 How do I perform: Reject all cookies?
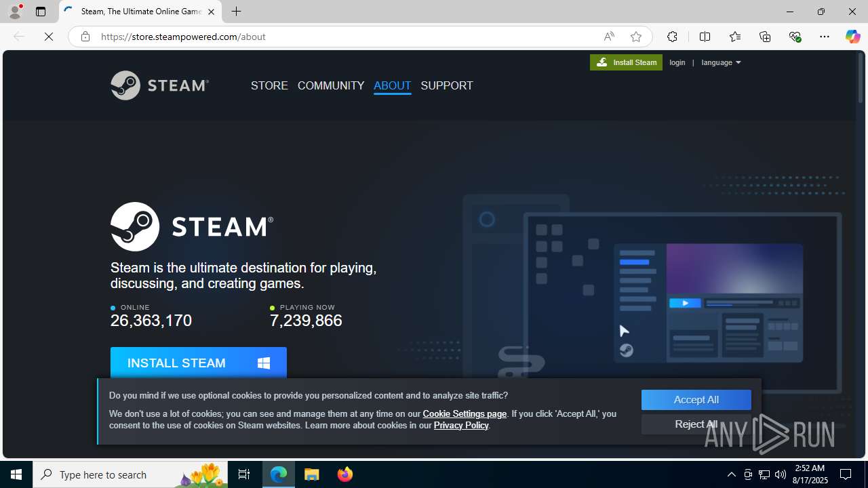tap(696, 424)
